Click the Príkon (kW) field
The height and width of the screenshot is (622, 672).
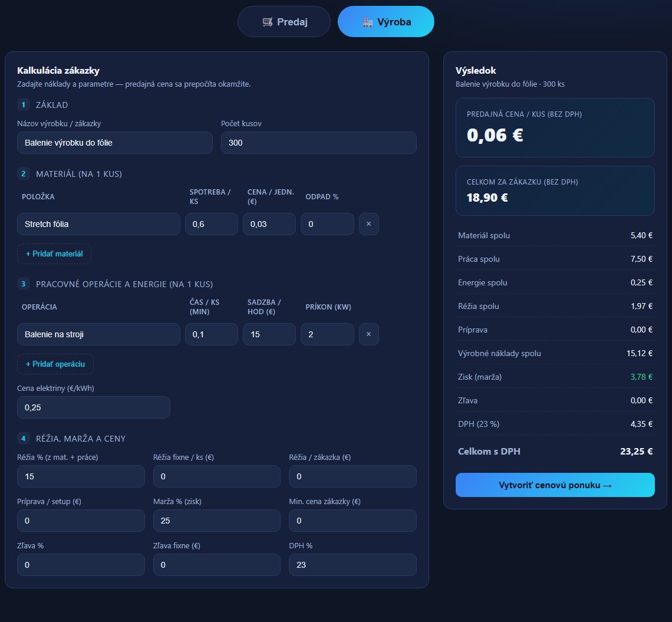[327, 334]
